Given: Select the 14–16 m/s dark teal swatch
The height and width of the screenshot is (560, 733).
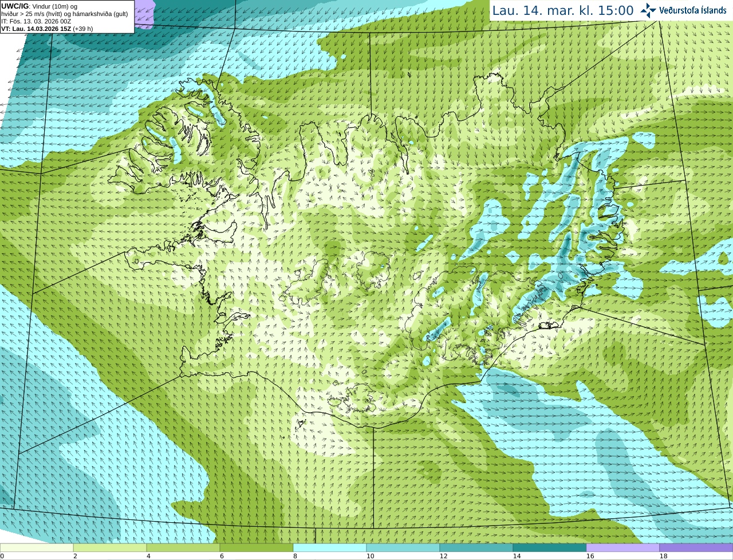Looking at the screenshot, I should (x=550, y=547).
